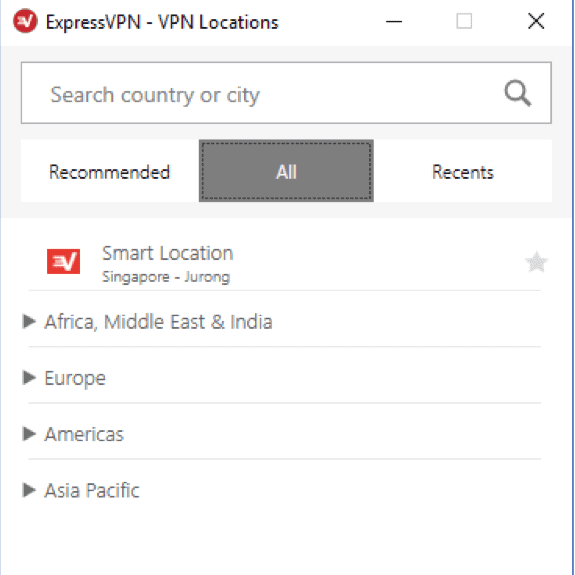
Task: Expand the Asia Pacific region arrow
Action: coord(29,490)
